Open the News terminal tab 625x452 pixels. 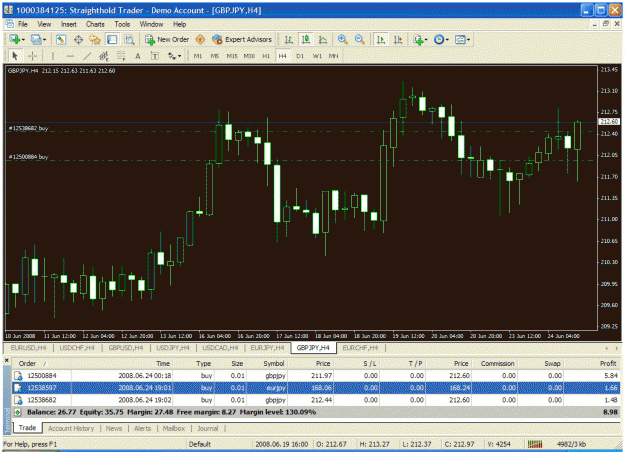point(114,428)
